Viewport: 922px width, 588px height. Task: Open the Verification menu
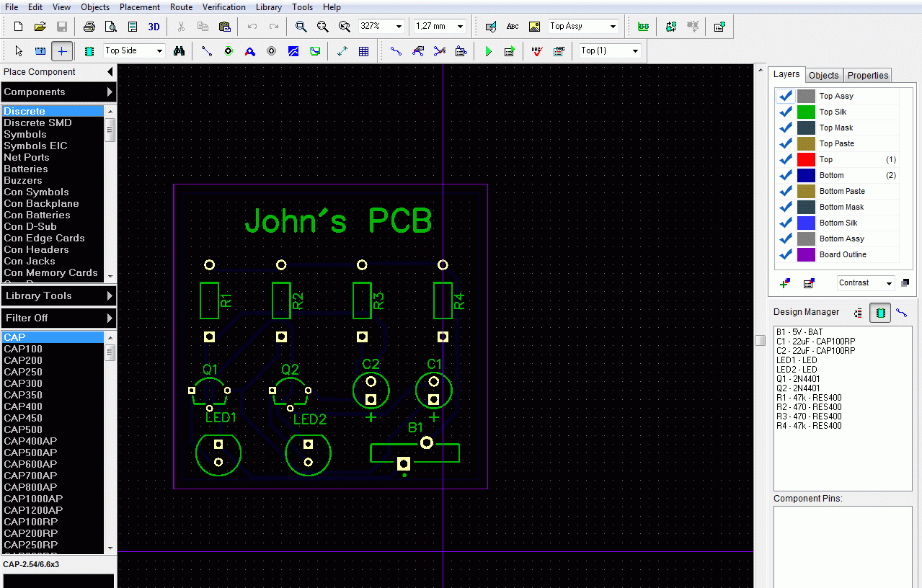[x=223, y=7]
